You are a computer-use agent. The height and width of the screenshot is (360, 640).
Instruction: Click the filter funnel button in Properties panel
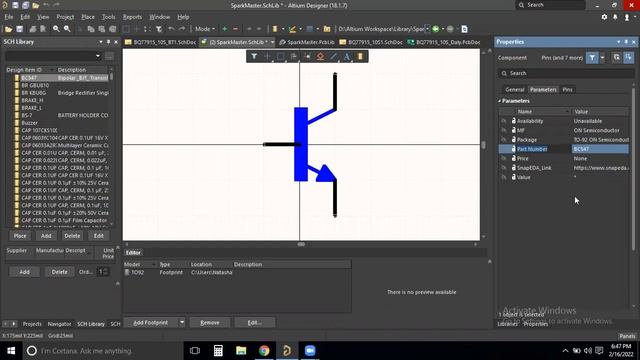pos(592,58)
